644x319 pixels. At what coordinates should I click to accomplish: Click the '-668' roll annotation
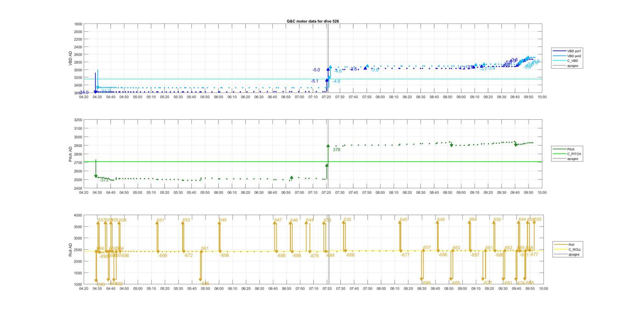(x=350, y=255)
